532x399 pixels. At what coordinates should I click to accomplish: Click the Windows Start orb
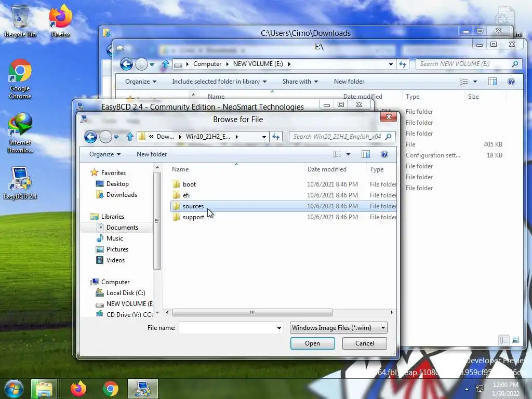click(x=14, y=389)
